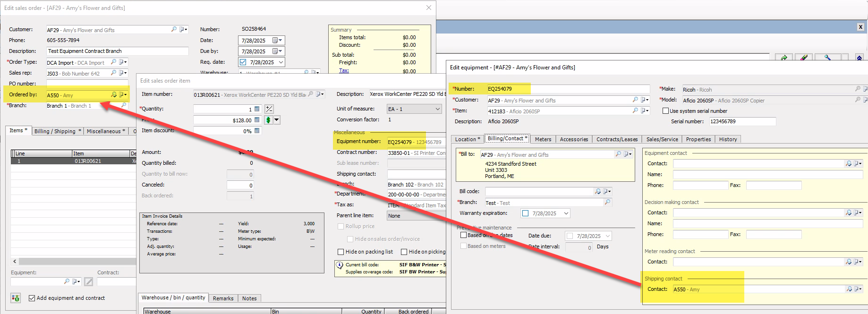This screenshot has width=868, height=314.
Task: Select line 1 item 013R00621 row
Action: (73, 161)
